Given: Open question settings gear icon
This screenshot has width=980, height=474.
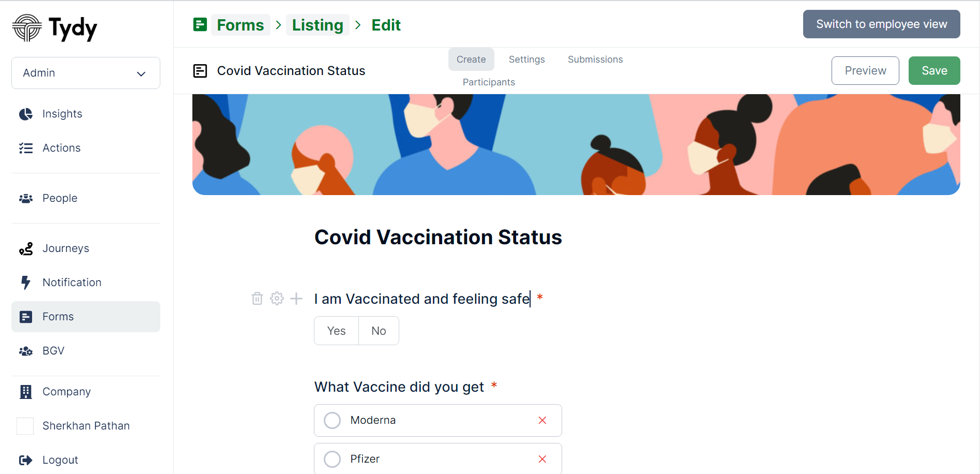Looking at the screenshot, I should tap(277, 299).
